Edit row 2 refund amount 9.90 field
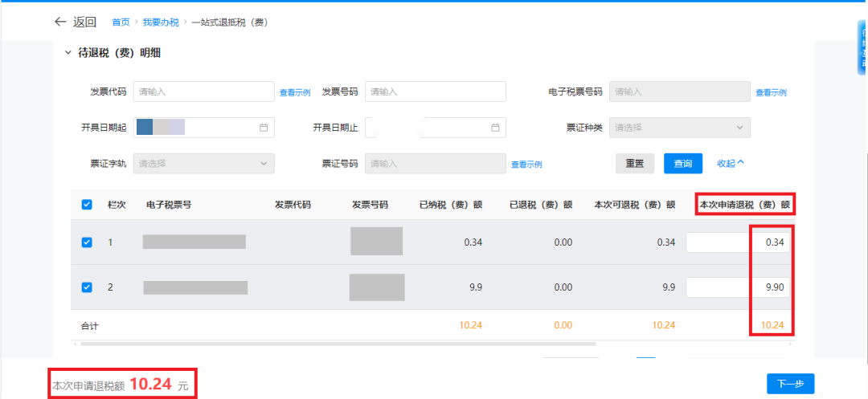Image resolution: width=868 pixels, height=399 pixels. pos(738,287)
